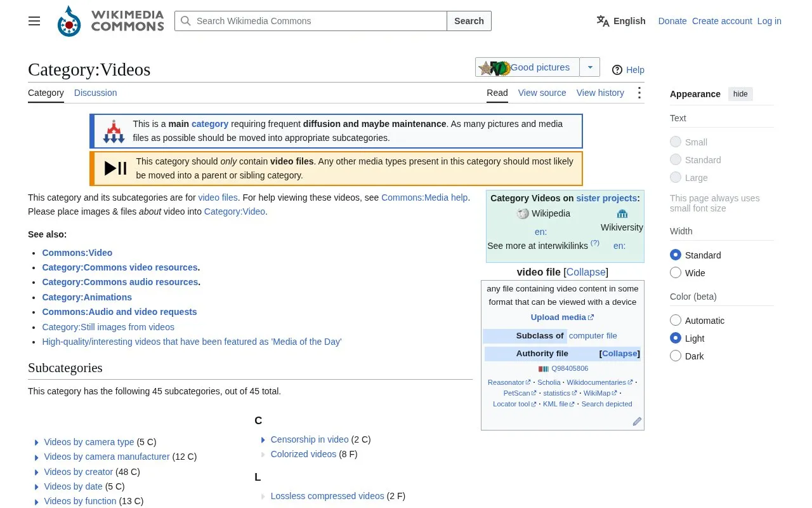Set color mode to Automatic

(676, 321)
